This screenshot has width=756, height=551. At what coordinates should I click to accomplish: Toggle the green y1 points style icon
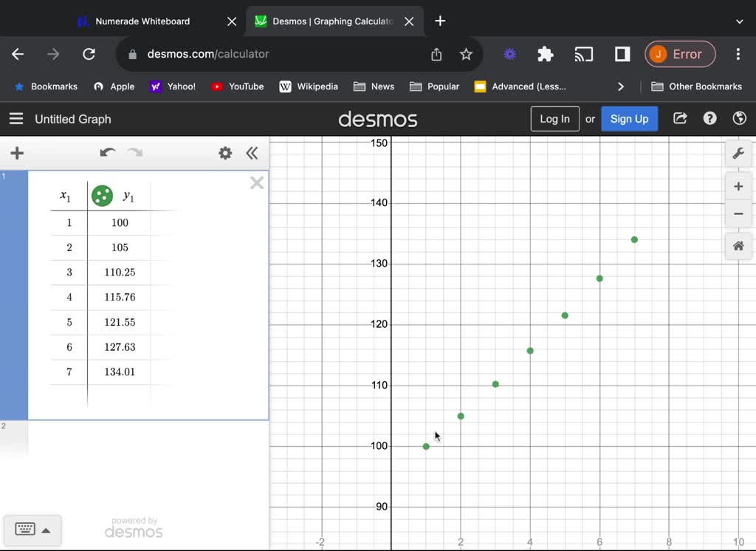102,196
